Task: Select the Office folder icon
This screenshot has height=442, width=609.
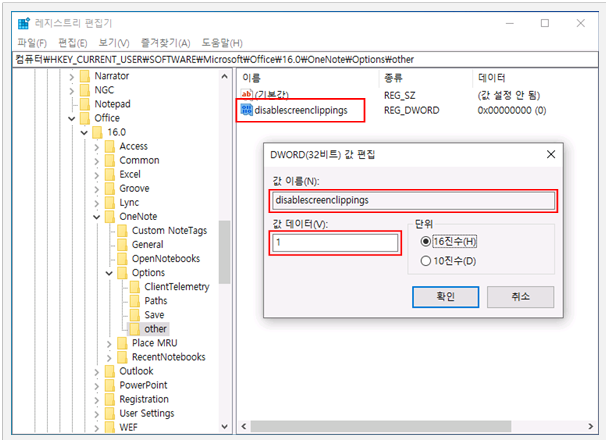Action: 85,118
